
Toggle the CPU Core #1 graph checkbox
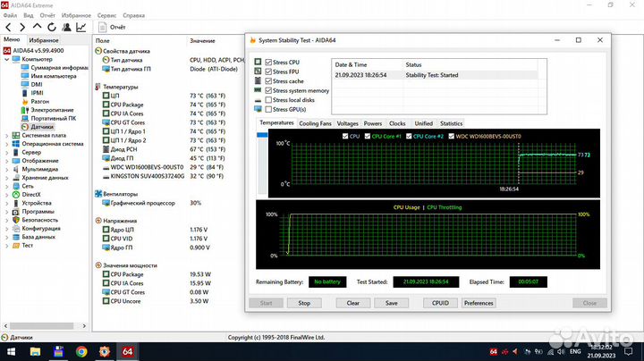click(x=368, y=136)
